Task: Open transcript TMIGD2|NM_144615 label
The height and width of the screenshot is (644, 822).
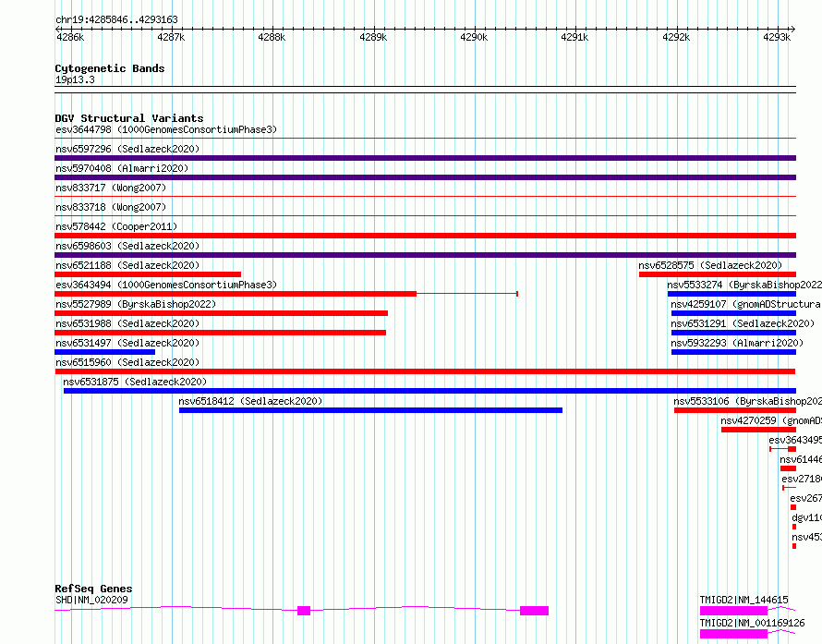Action: tap(743, 600)
